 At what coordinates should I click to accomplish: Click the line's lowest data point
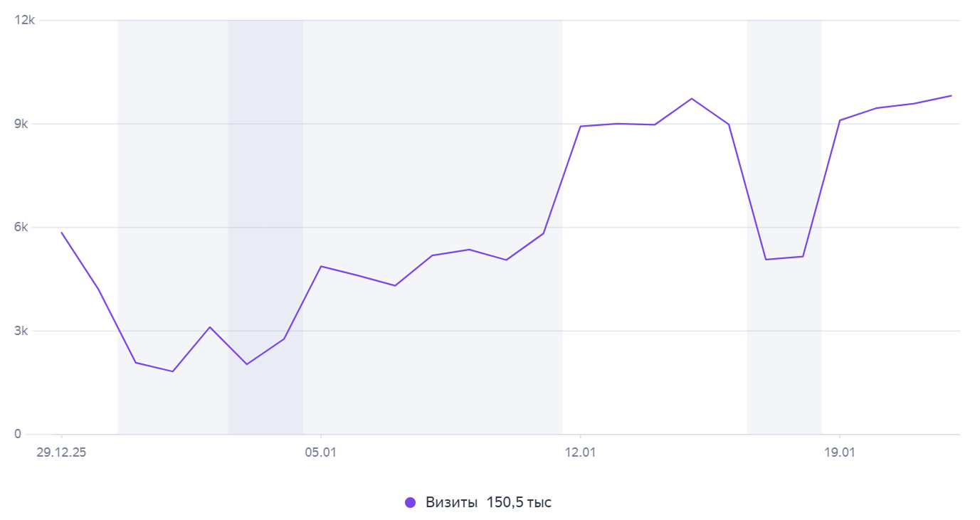point(172,371)
